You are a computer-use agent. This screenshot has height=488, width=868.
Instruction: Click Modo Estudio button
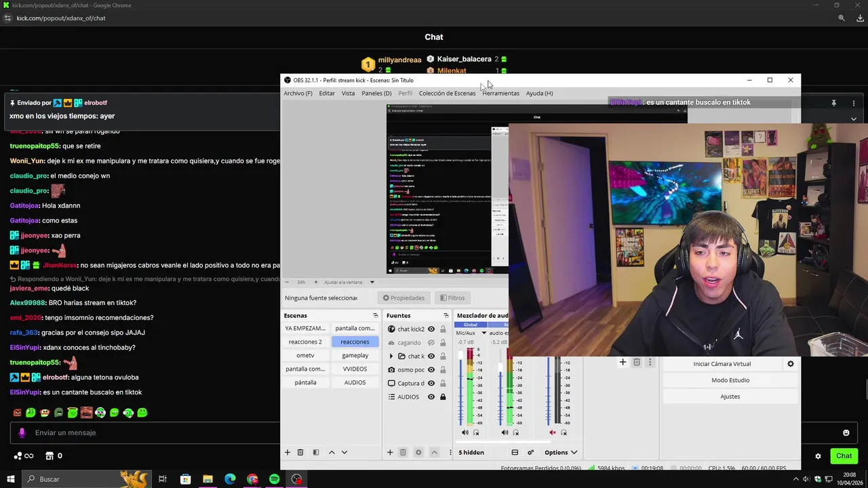pyautogui.click(x=730, y=380)
